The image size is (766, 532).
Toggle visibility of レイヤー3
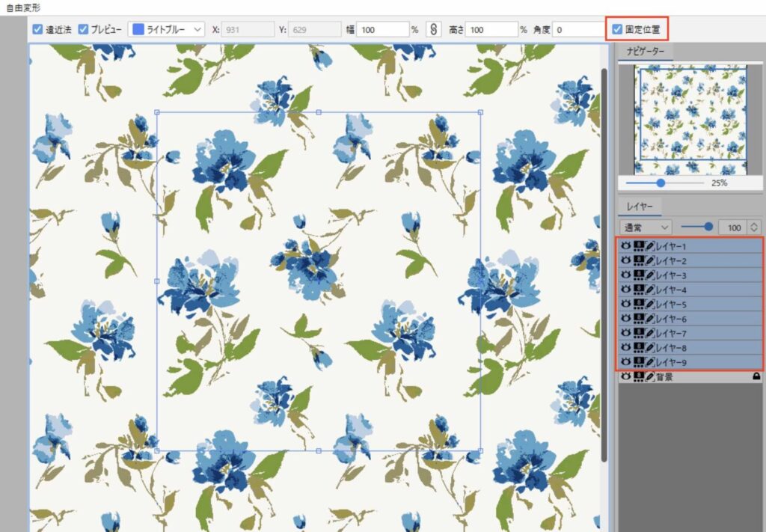pos(626,275)
